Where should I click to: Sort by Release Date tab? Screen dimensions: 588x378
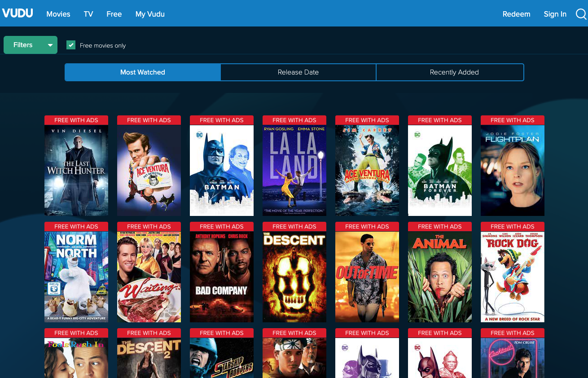coord(298,72)
